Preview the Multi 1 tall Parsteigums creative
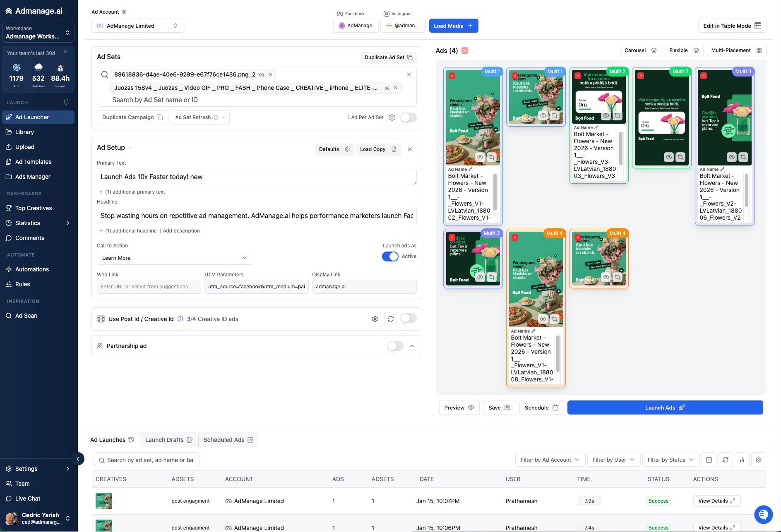Viewport: 781px width, 532px height. pos(480,157)
